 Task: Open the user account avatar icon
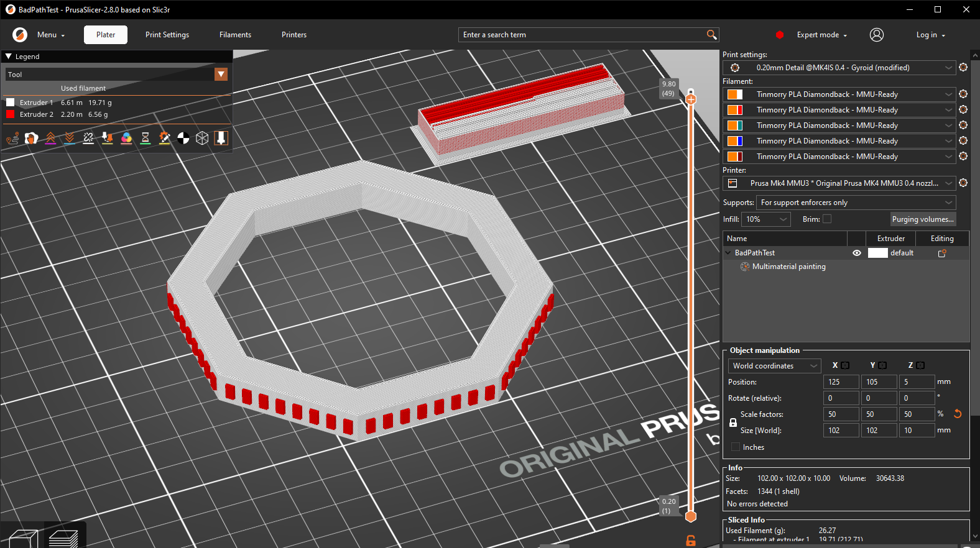coord(877,35)
